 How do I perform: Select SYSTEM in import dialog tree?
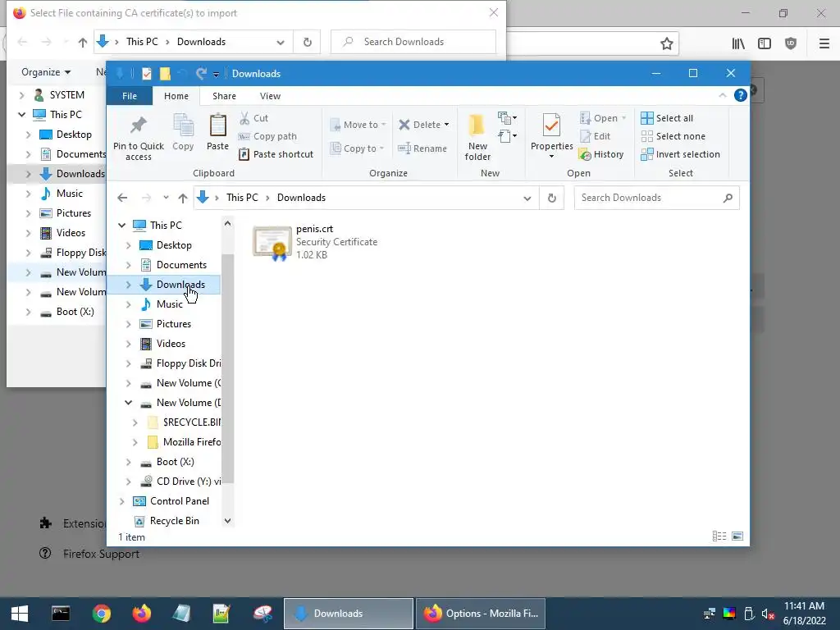pyautogui.click(x=66, y=95)
